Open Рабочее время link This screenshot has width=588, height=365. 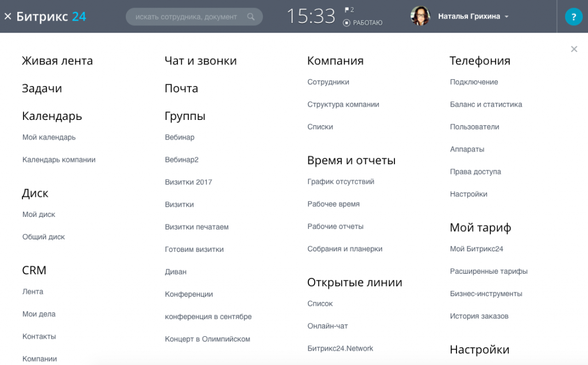(334, 204)
